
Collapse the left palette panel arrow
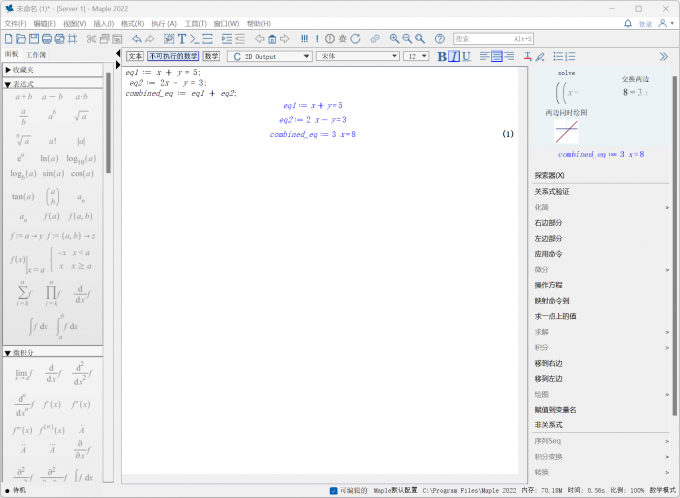[118, 53]
